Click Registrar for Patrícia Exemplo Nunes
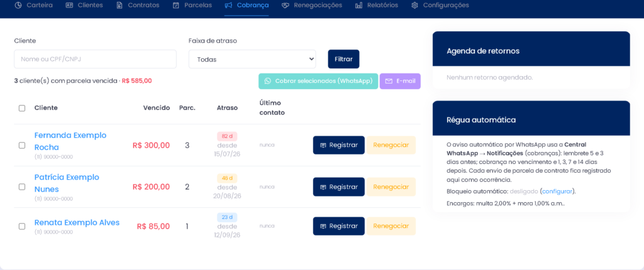Screen dimensions: 644x270 [x=339, y=187]
